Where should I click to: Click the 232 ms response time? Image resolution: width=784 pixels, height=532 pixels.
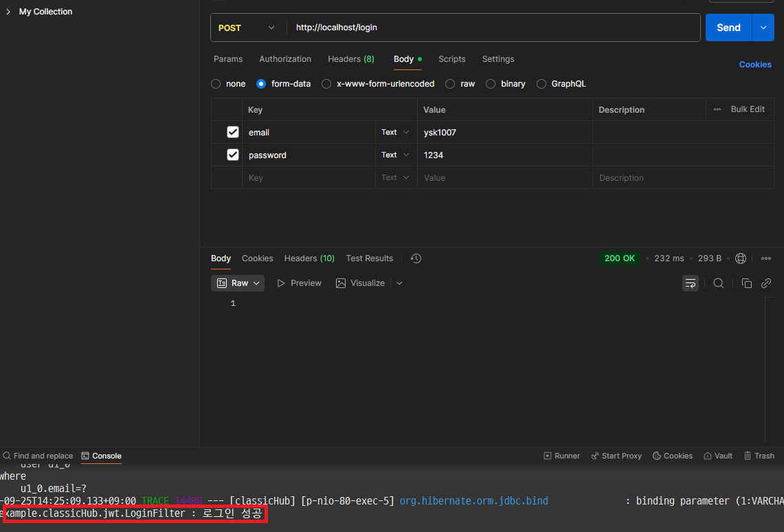tap(669, 258)
